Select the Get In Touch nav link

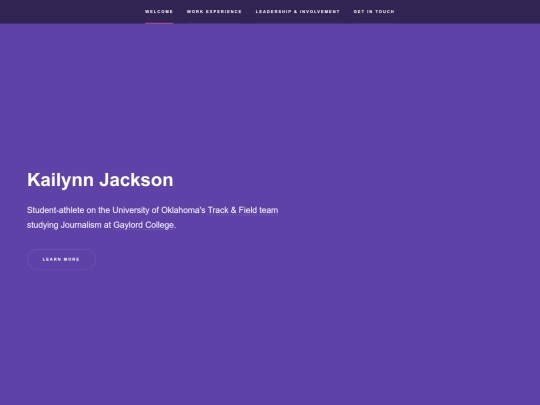click(x=374, y=12)
